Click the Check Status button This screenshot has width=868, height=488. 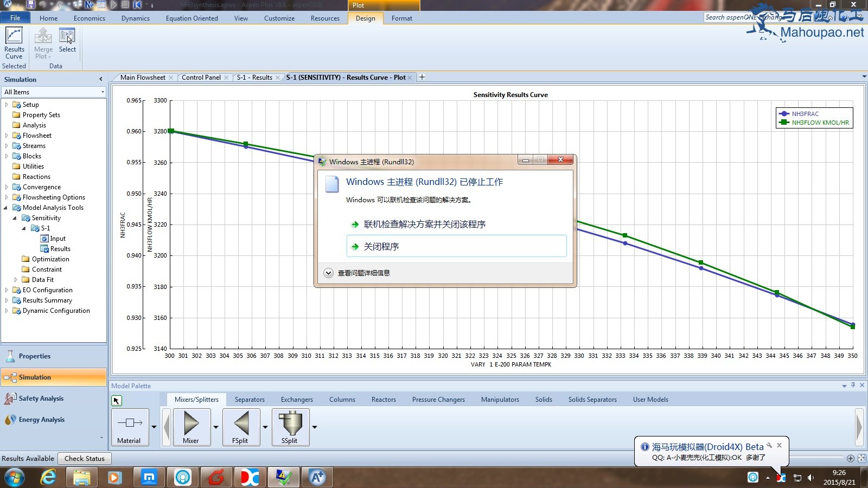point(85,459)
